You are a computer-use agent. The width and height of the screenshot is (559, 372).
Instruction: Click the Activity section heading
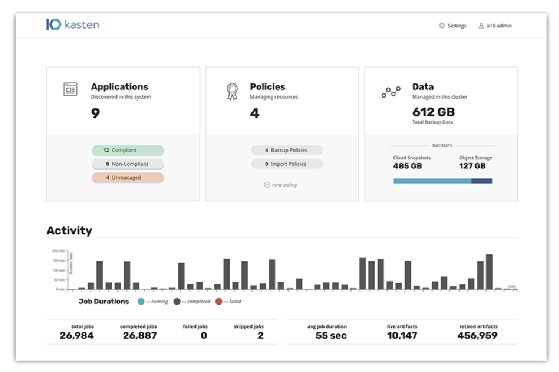tap(69, 230)
